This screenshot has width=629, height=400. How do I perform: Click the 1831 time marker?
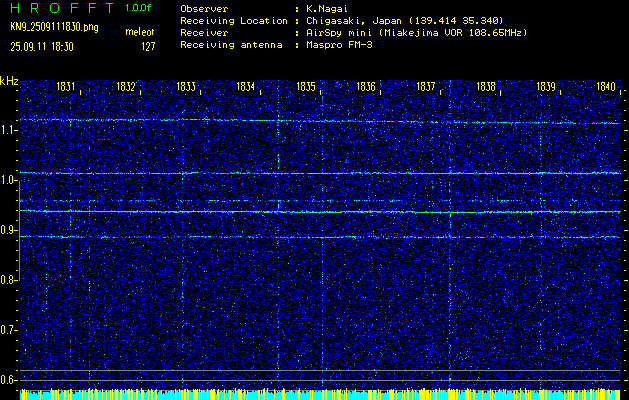click(66, 86)
